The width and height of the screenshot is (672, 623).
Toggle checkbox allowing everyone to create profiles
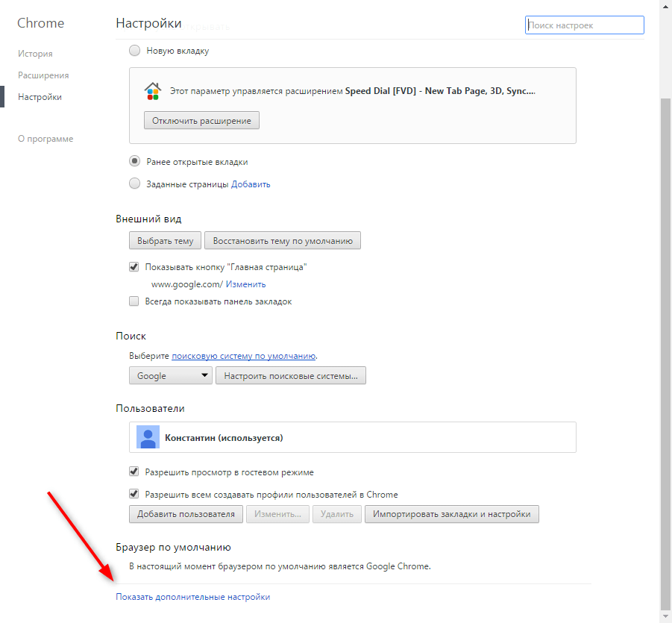point(134,494)
